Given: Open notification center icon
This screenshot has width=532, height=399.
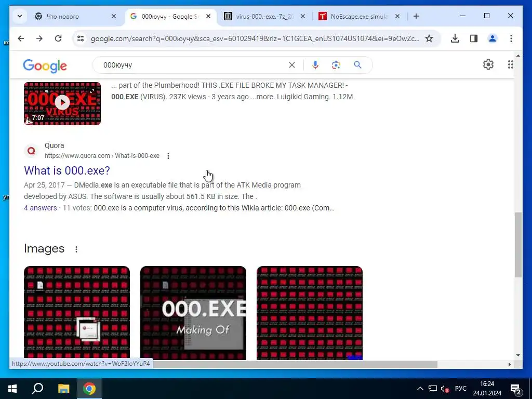Looking at the screenshot, I should pos(516,389).
